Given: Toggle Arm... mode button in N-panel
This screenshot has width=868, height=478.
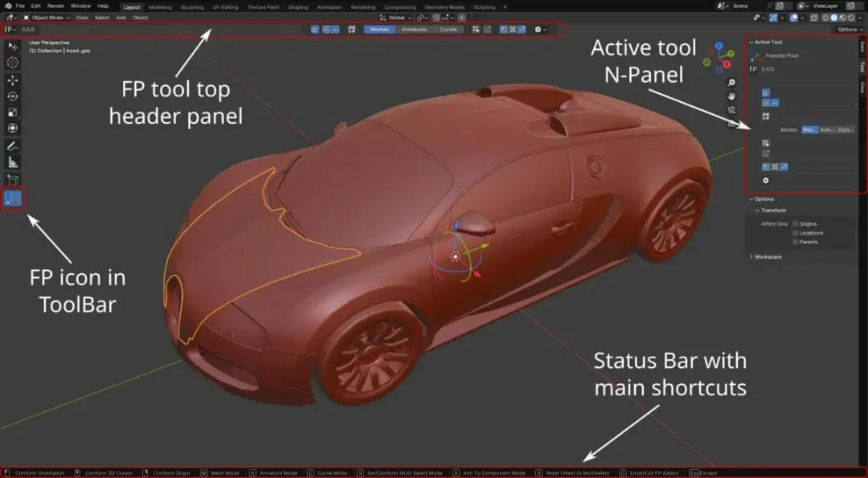Looking at the screenshot, I should [828, 129].
